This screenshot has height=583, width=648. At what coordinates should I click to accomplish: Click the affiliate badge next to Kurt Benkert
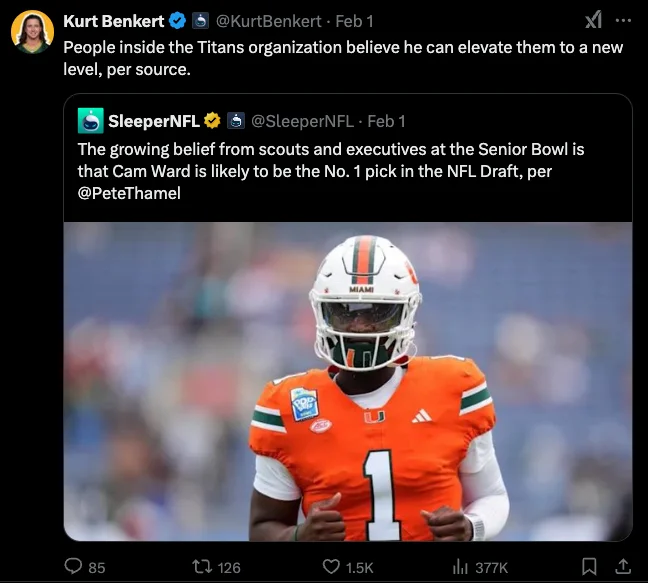[x=199, y=21]
